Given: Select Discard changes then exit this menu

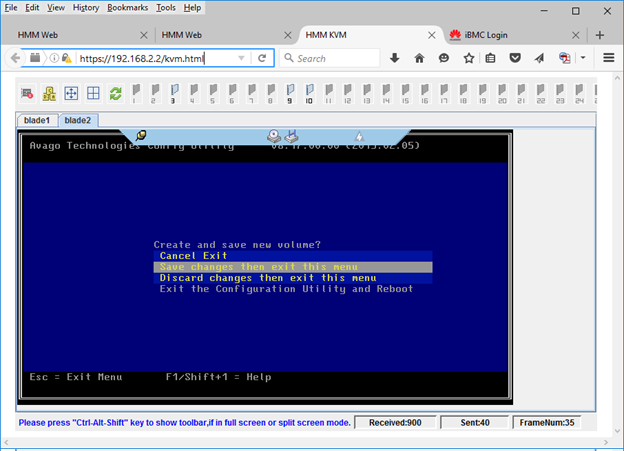Looking at the screenshot, I should [x=293, y=278].
